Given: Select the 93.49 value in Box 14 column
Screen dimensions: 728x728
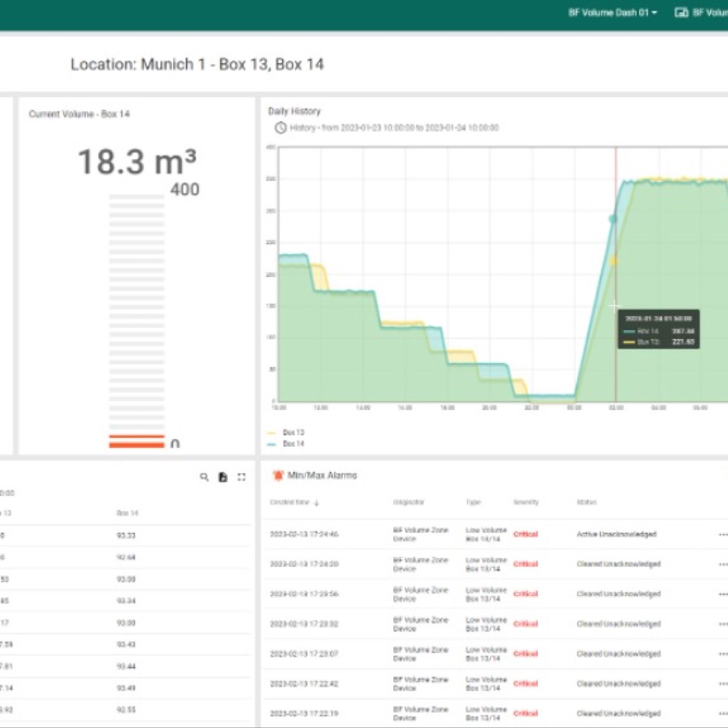Looking at the screenshot, I should pyautogui.click(x=126, y=688).
